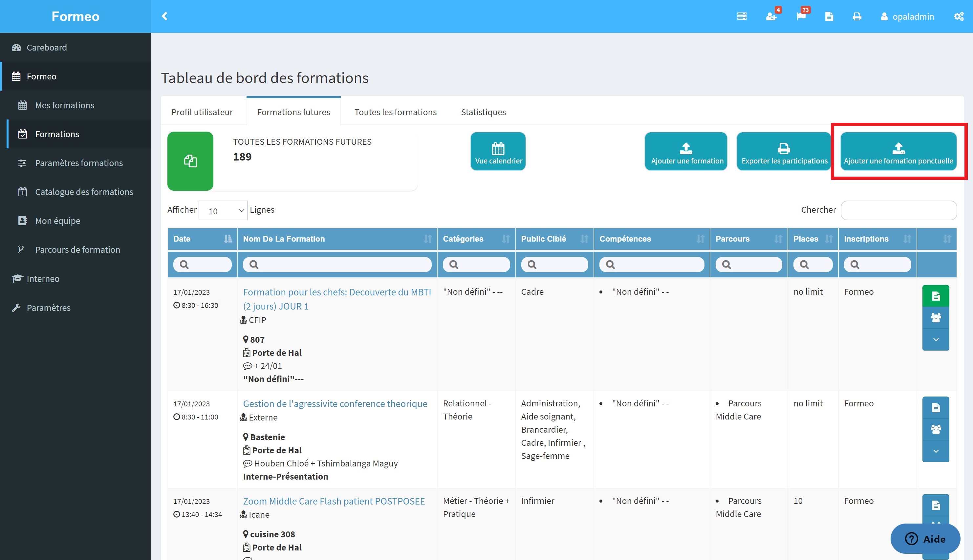Switch to Formations futures tab
The width and height of the screenshot is (973, 560).
[293, 112]
